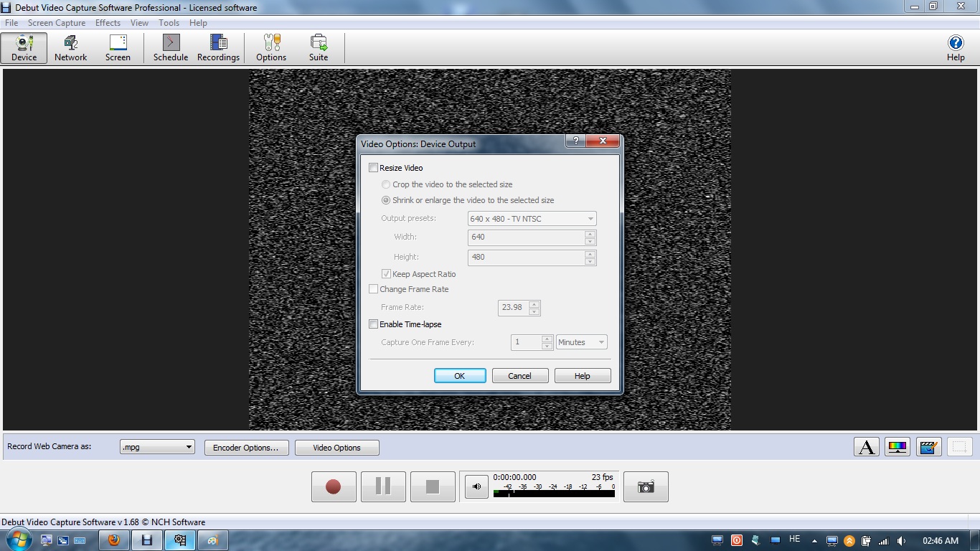Decrease the Height value with down arrow
This screenshot has width=980, height=551.
click(590, 261)
